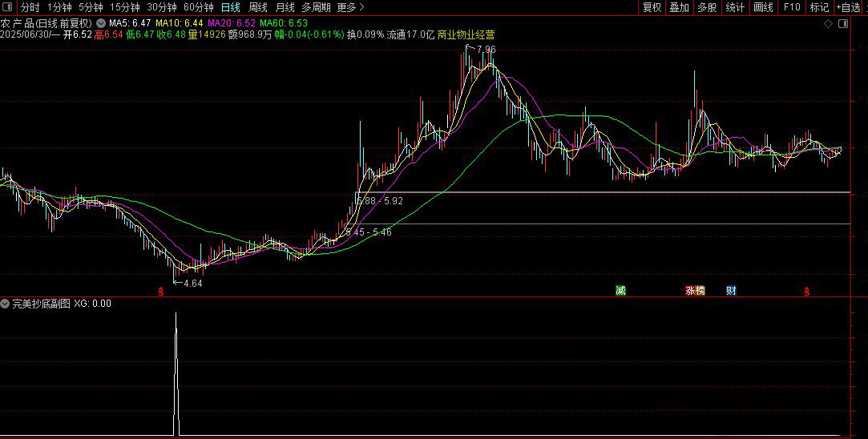Image resolution: width=868 pixels, height=439 pixels.
Task: Click the 商业物业经营 sector link
Action: (x=466, y=34)
